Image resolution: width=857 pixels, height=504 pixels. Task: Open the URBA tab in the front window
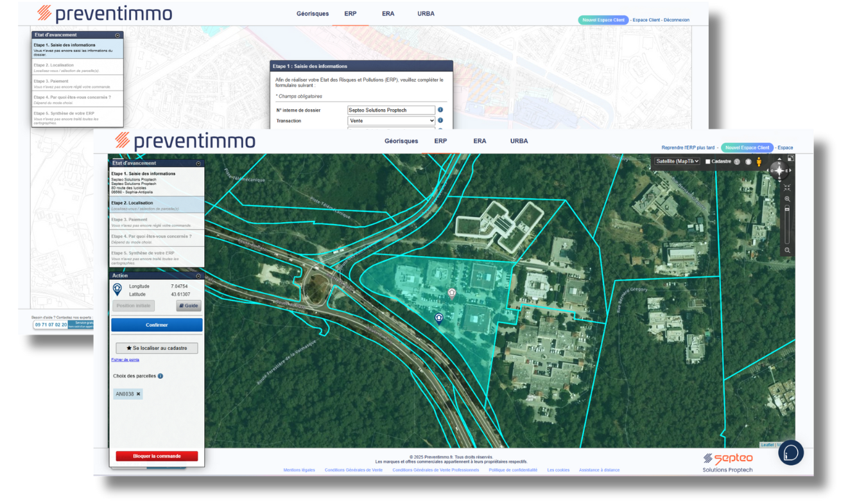[x=519, y=141]
